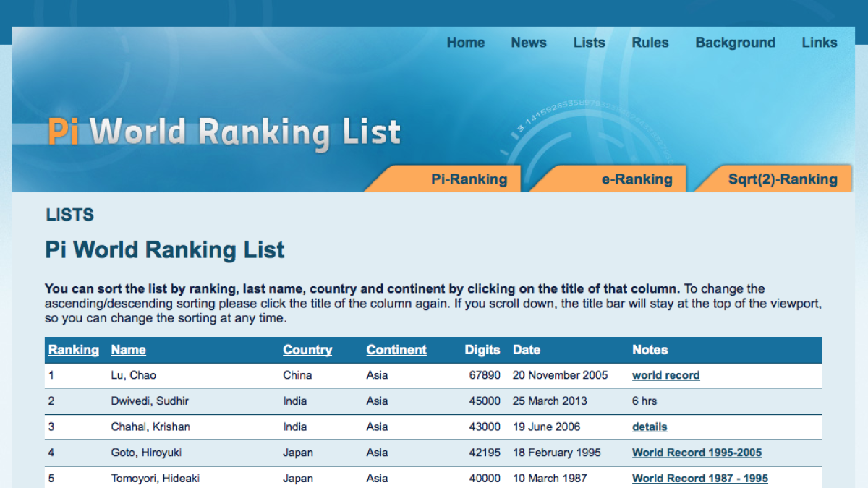Switch to the e-Ranking tab
The height and width of the screenshot is (488, 868).
click(637, 179)
